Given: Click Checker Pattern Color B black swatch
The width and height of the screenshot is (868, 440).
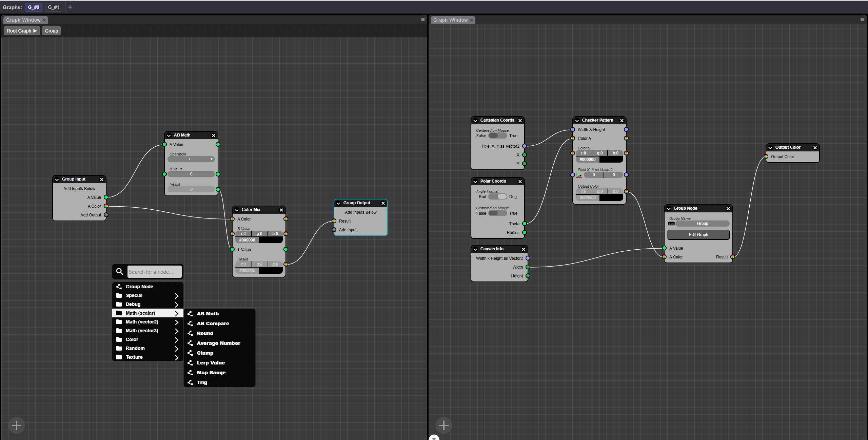Looking at the screenshot, I should point(611,160).
